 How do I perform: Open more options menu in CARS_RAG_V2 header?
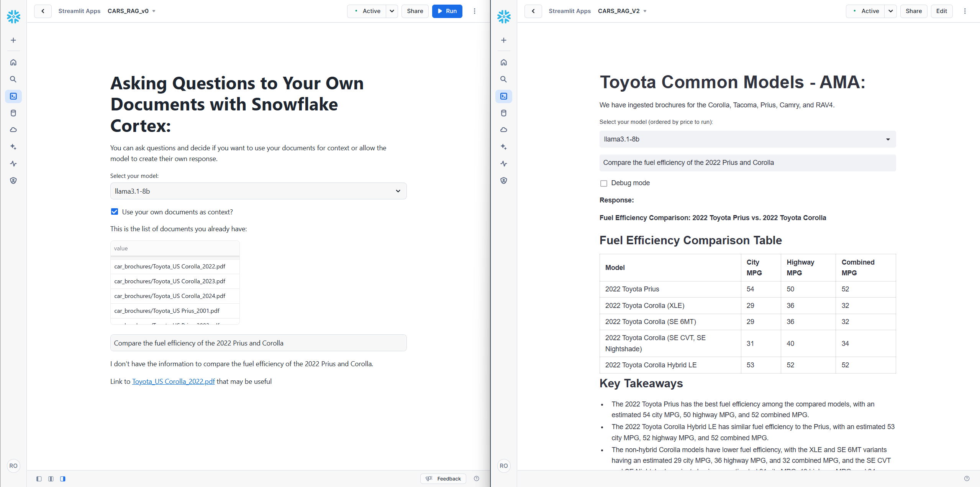click(x=965, y=11)
